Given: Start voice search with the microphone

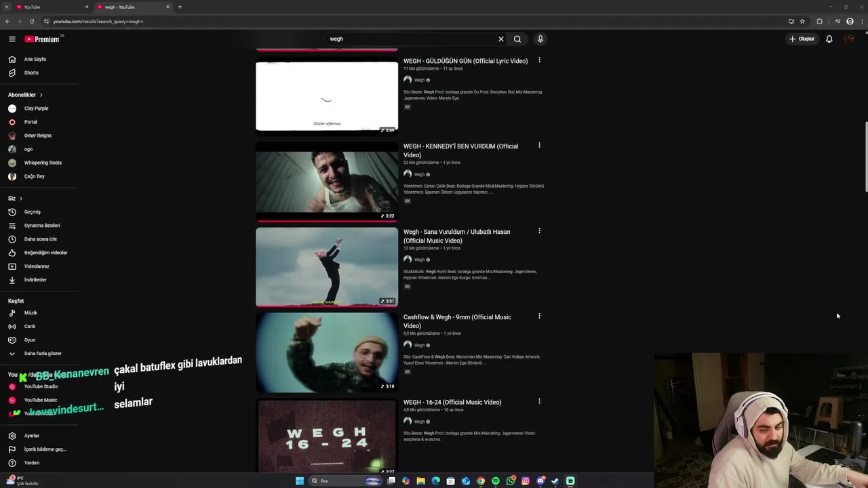Looking at the screenshot, I should [x=540, y=39].
